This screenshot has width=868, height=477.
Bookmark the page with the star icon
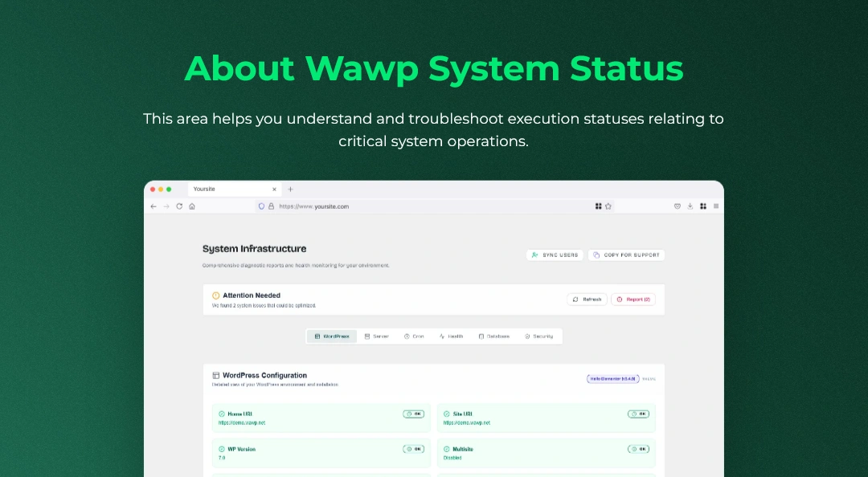(608, 206)
